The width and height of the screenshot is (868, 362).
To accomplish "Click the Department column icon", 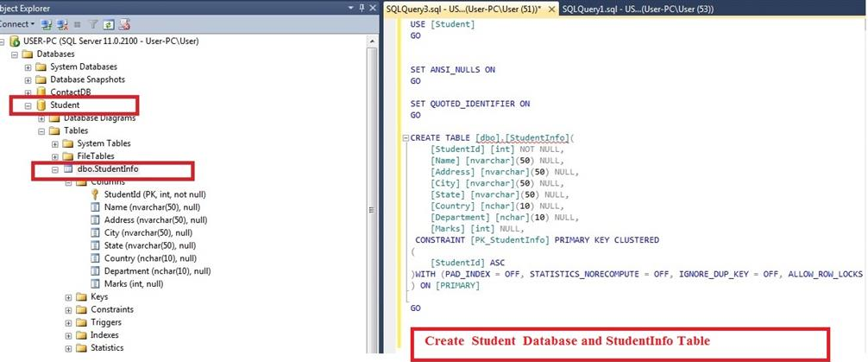I will pos(95,271).
